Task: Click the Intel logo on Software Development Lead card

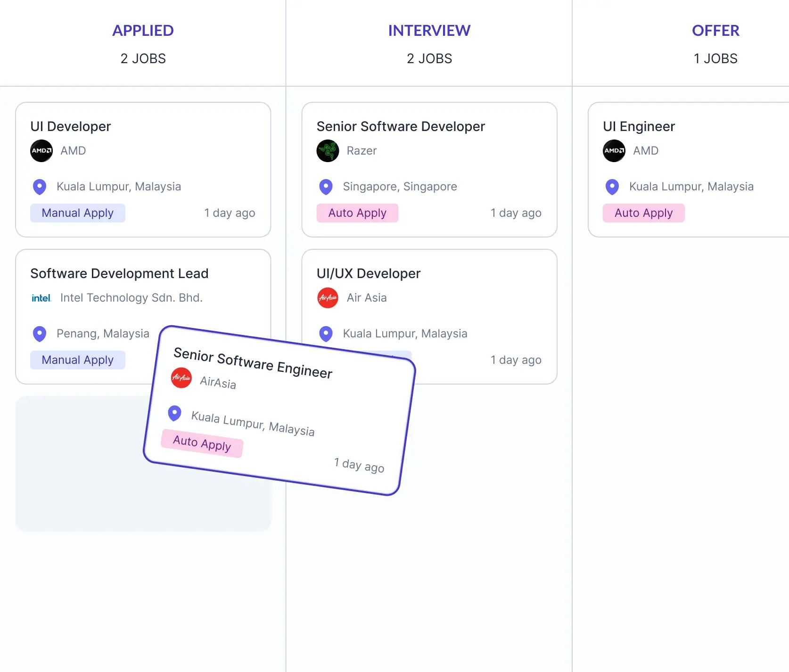Action: tap(41, 297)
